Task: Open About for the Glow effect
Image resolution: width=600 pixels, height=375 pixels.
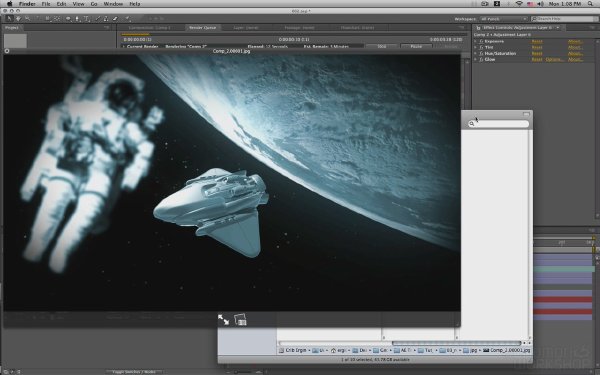Action: 575,59
